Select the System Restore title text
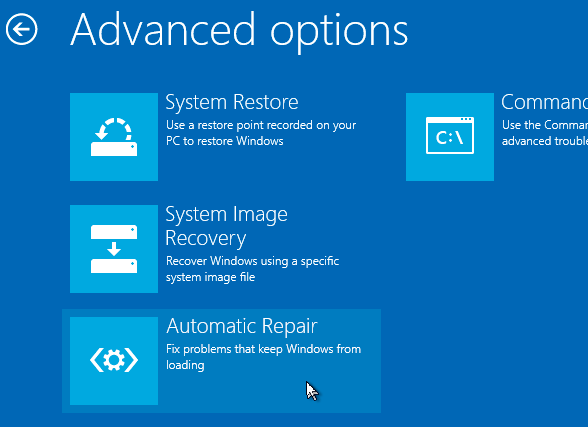Screen dimensions: 588x427 click(232, 102)
